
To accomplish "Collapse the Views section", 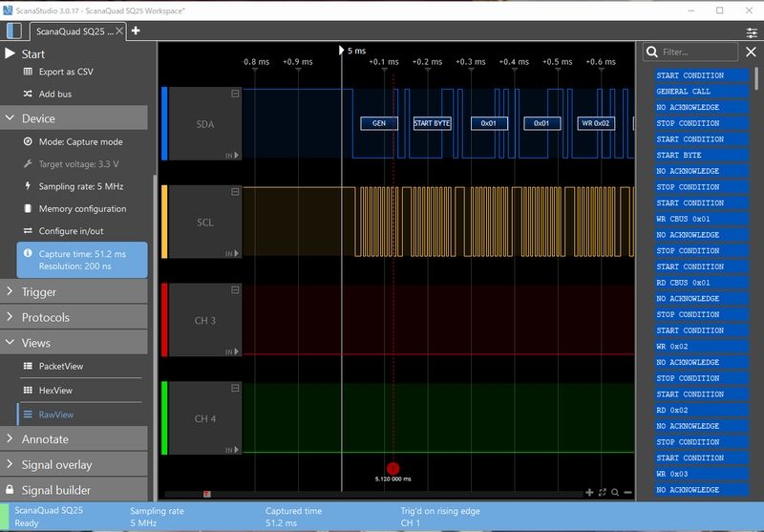I will [74, 343].
